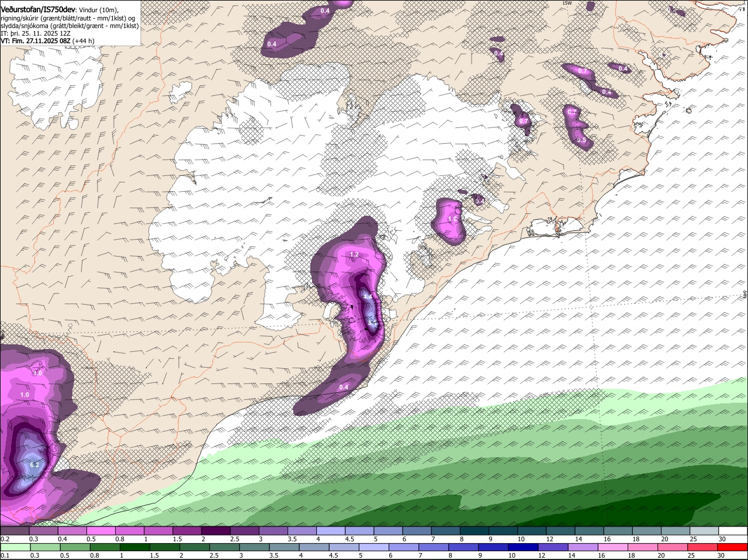
Task: Click the 'VT: Fim. 27.11.2025 08Z' valid time
Action: pos(36,41)
